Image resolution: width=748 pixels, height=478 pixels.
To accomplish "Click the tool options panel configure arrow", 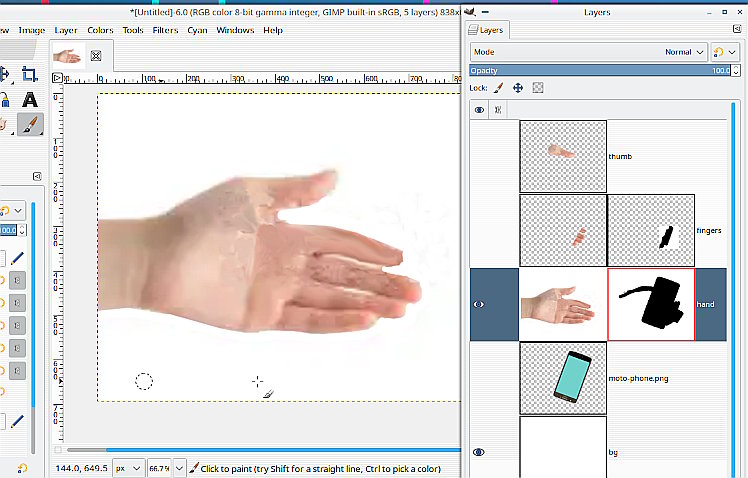I will point(37,176).
